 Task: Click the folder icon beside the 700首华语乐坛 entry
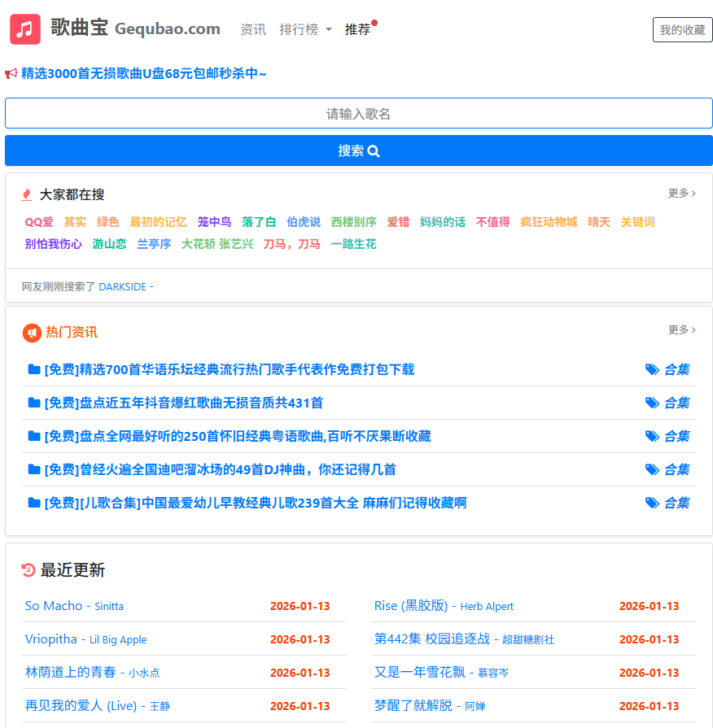coord(32,368)
